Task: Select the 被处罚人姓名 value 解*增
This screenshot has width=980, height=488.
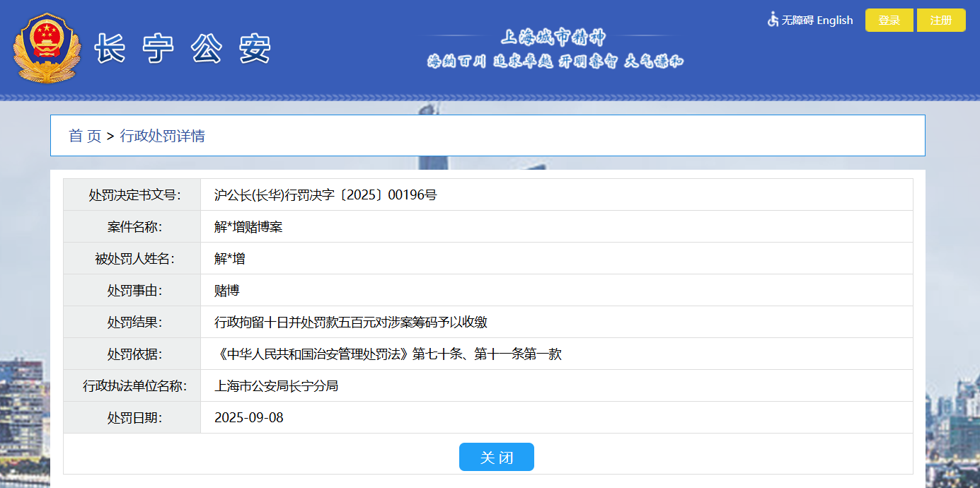Action: click(227, 258)
